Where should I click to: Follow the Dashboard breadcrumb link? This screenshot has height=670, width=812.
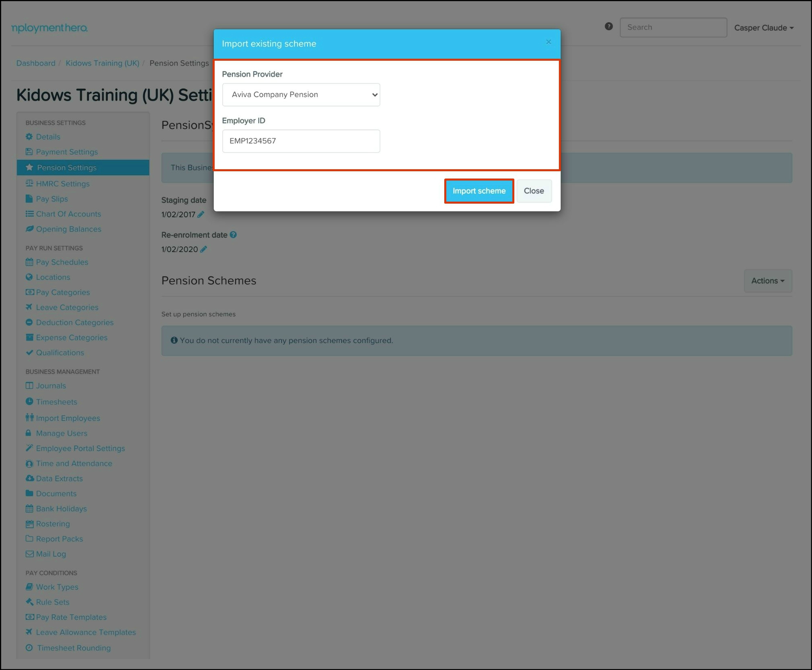[36, 63]
